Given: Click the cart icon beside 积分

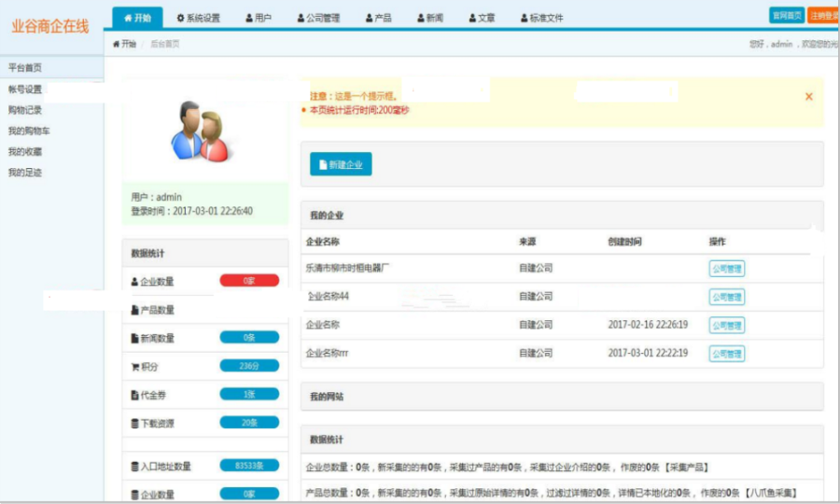Looking at the screenshot, I should pyautogui.click(x=135, y=367).
